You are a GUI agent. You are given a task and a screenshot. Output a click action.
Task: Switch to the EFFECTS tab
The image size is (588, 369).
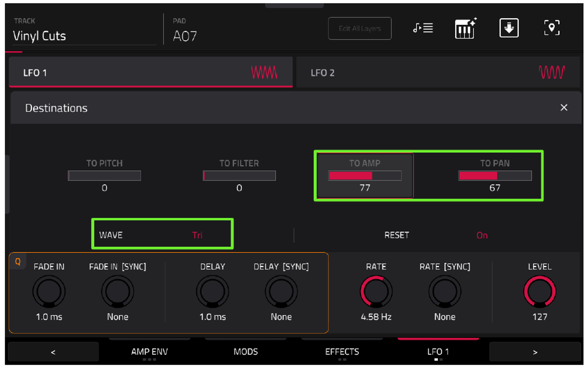(x=342, y=352)
